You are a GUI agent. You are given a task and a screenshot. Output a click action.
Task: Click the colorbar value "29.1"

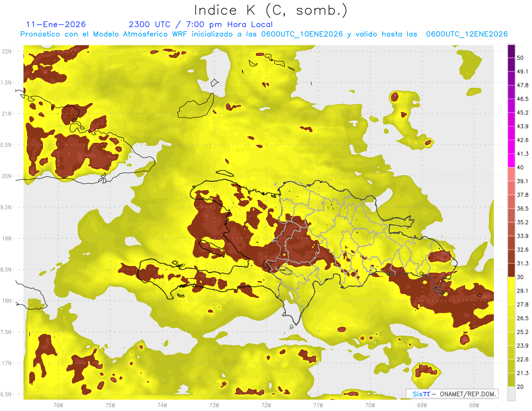click(x=523, y=291)
